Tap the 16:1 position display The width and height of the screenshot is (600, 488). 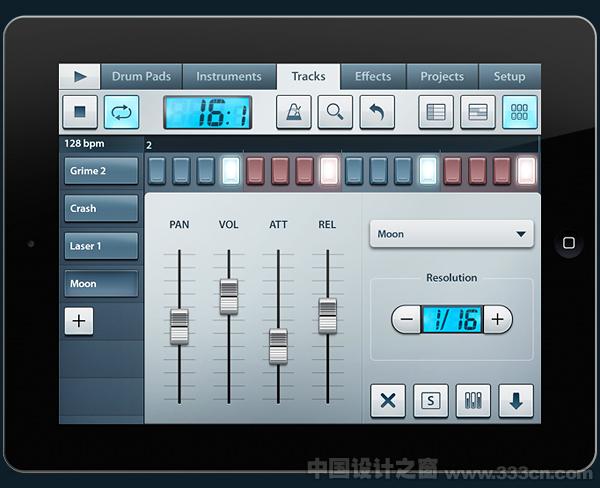(x=208, y=112)
